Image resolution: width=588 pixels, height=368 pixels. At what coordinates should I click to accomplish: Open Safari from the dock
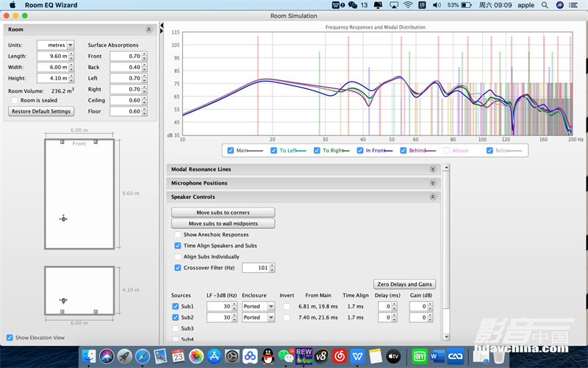(143, 356)
